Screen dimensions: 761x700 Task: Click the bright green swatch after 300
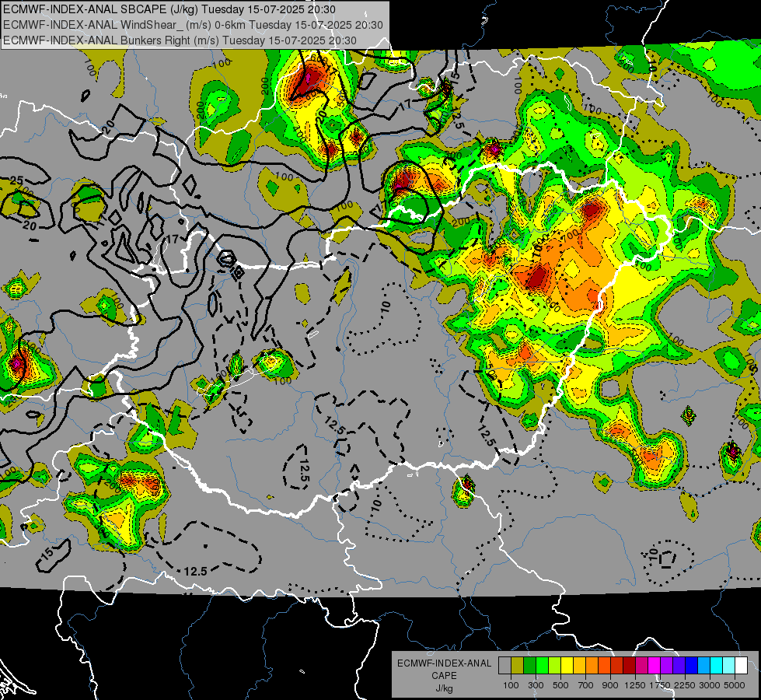[x=542, y=666]
